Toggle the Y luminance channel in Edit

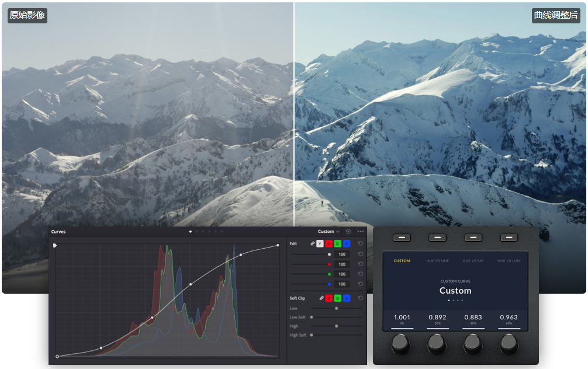click(x=320, y=243)
